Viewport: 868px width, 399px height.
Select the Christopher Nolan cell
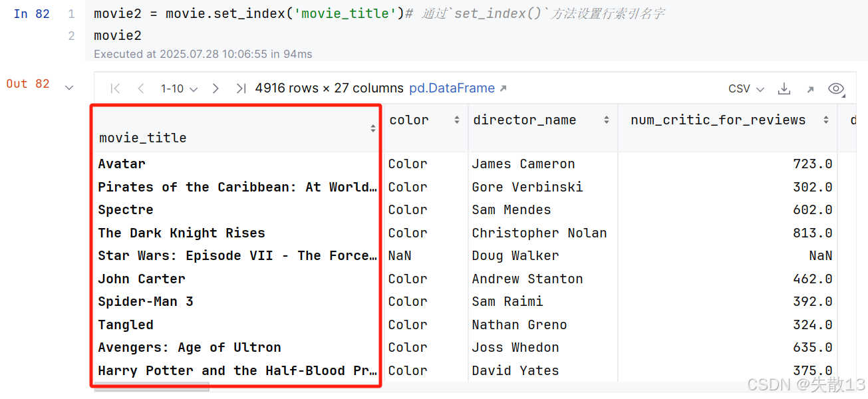[539, 233]
